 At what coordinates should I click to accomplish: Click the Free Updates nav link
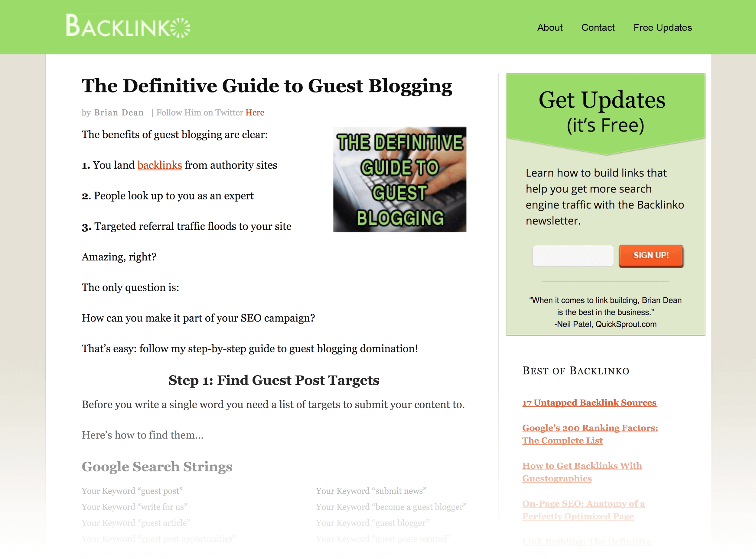(662, 27)
